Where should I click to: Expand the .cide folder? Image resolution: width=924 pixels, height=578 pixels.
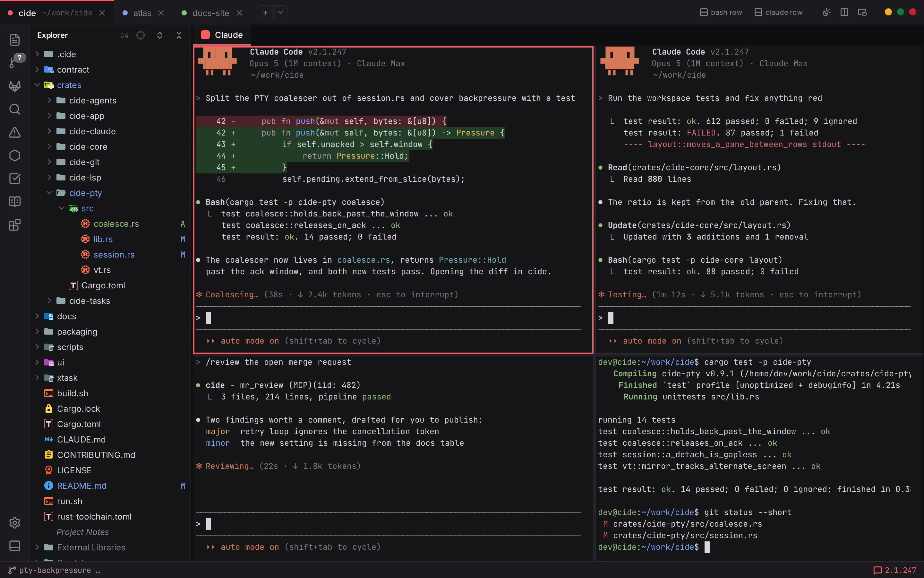click(37, 54)
